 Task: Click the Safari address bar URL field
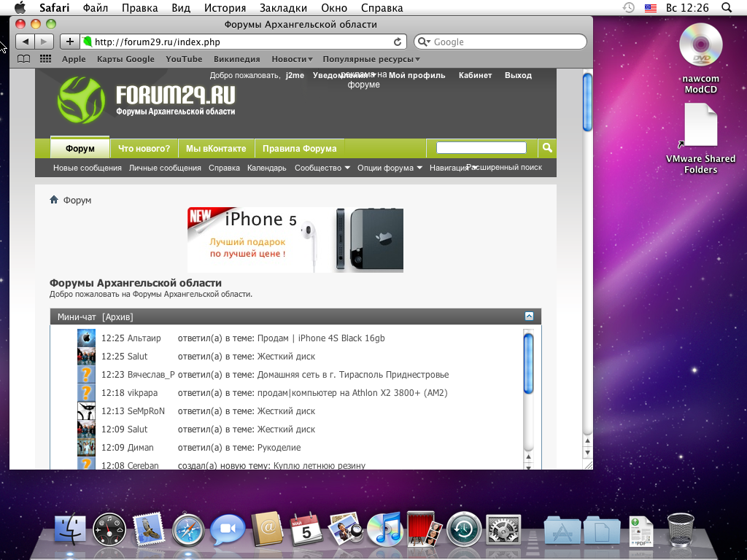point(242,42)
